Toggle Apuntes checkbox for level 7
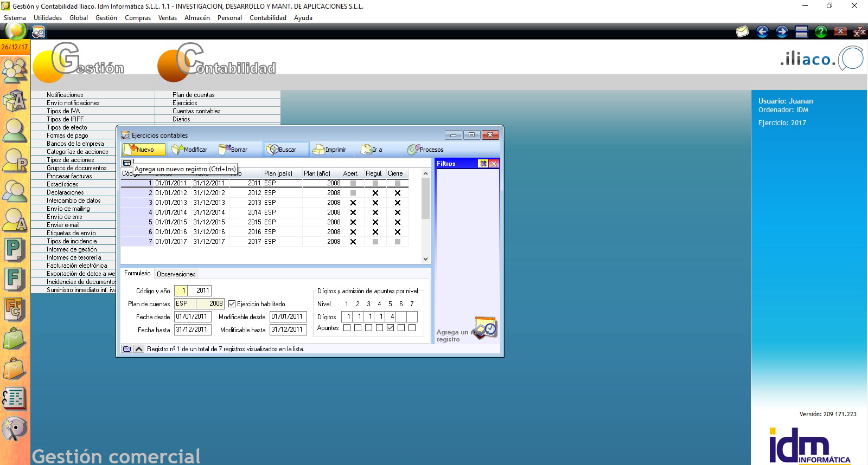This screenshot has height=465, width=868. (412, 327)
